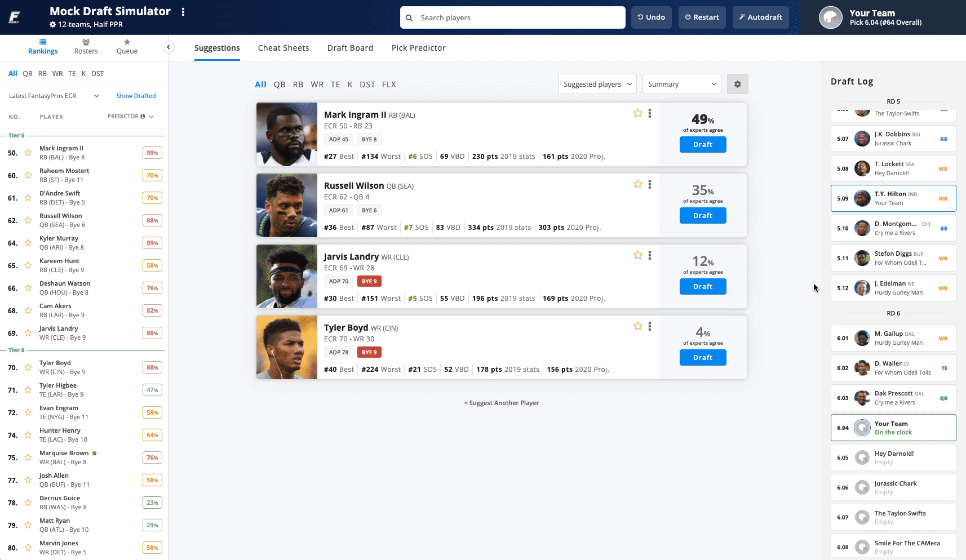This screenshot has width=966, height=560.
Task: Draft Russell Wilson
Action: click(x=703, y=216)
